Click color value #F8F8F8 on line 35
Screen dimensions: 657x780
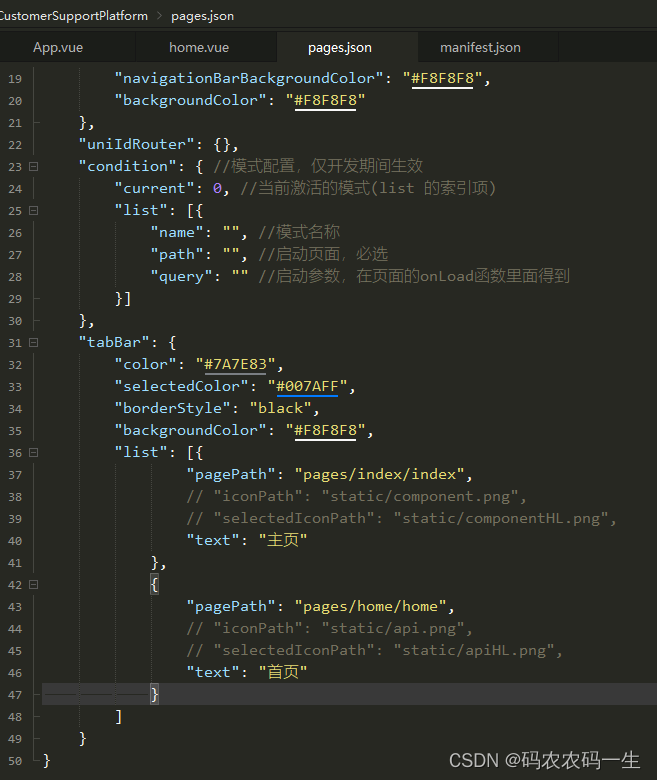[325, 430]
